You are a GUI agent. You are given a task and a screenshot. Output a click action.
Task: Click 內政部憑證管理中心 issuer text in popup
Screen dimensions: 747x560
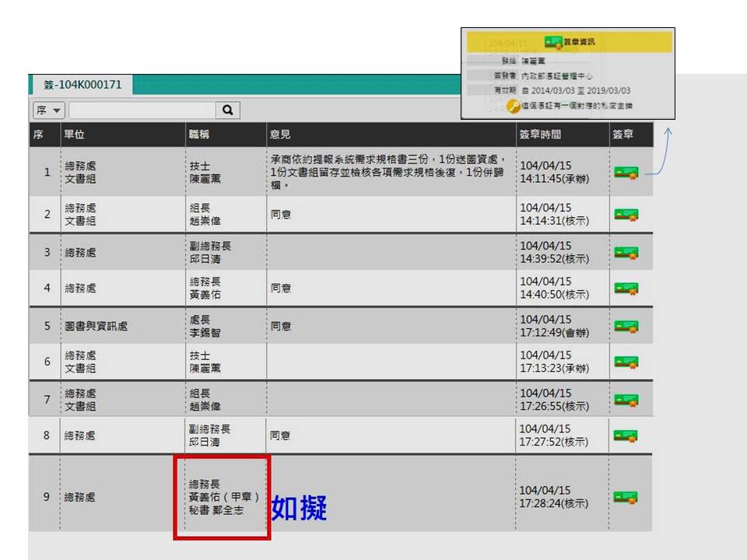point(557,76)
